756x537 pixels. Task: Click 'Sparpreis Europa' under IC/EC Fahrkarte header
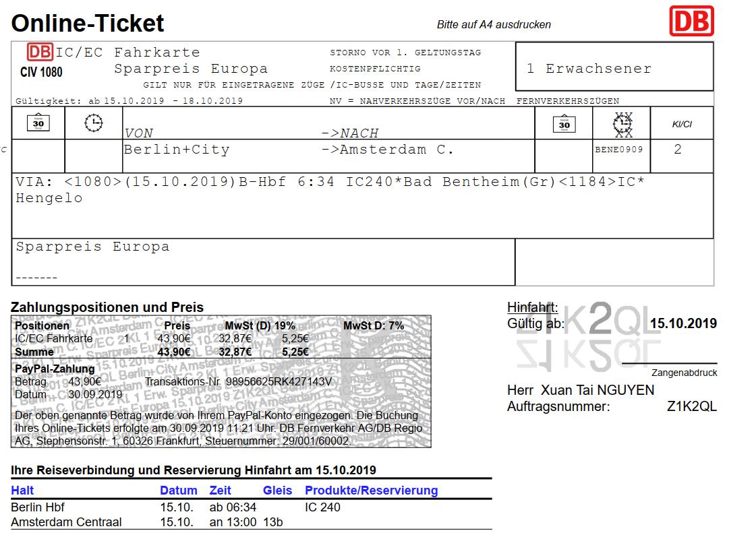[x=191, y=69]
